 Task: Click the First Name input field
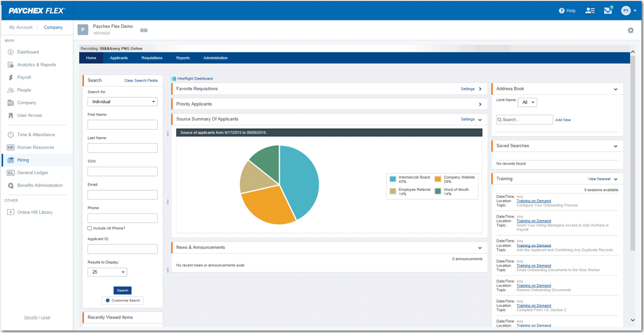click(x=122, y=124)
